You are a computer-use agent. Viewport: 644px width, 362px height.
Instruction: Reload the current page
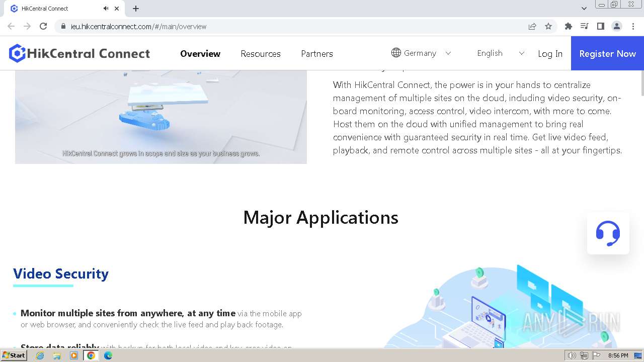click(43, 26)
